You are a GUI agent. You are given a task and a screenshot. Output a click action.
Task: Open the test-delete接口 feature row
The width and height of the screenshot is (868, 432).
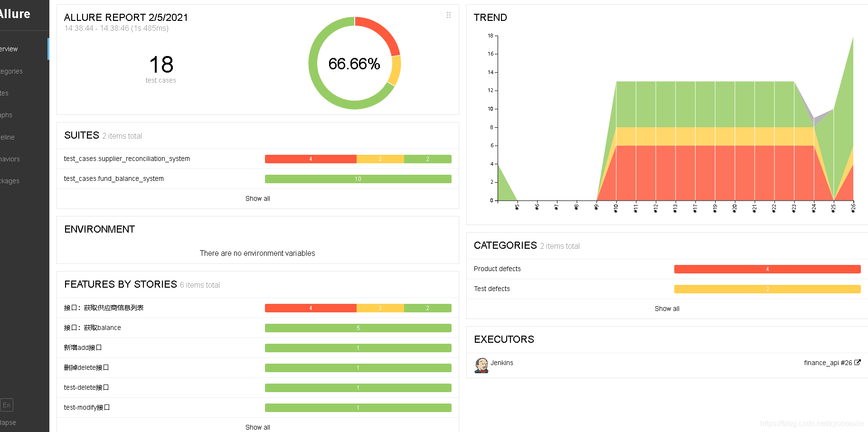tap(258, 388)
